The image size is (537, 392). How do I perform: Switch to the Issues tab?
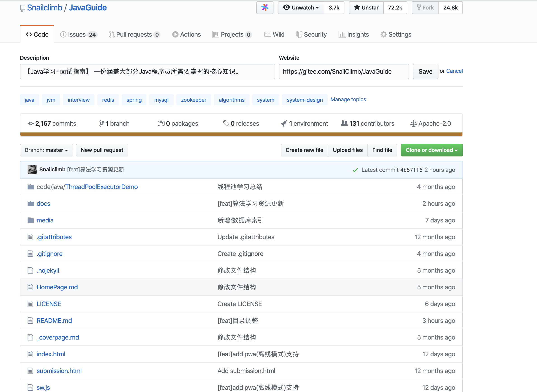coord(78,34)
